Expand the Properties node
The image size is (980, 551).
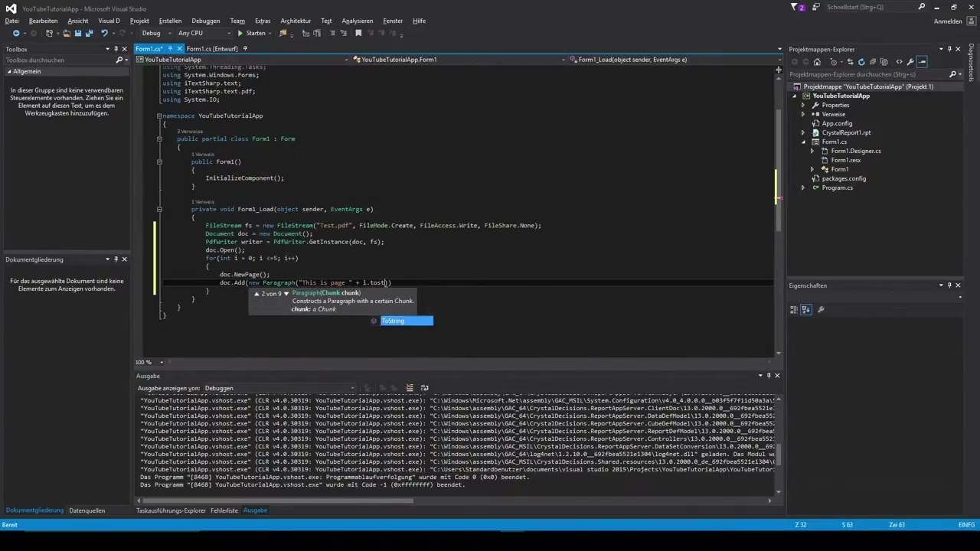pos(803,105)
